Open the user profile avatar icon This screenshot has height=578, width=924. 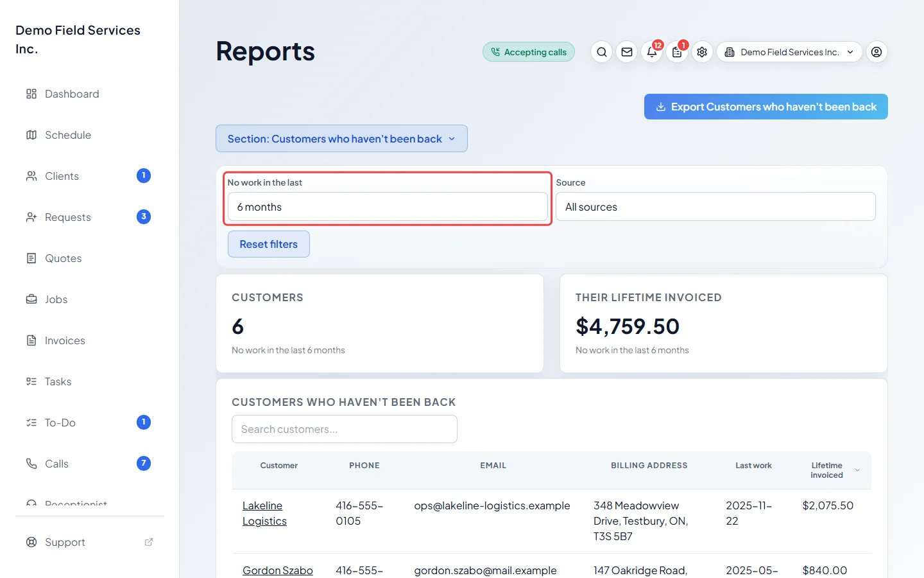tap(877, 52)
